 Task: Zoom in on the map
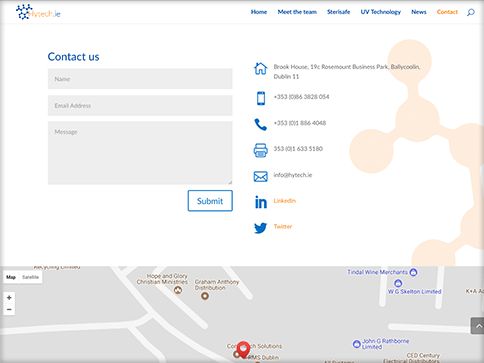[x=9, y=298]
